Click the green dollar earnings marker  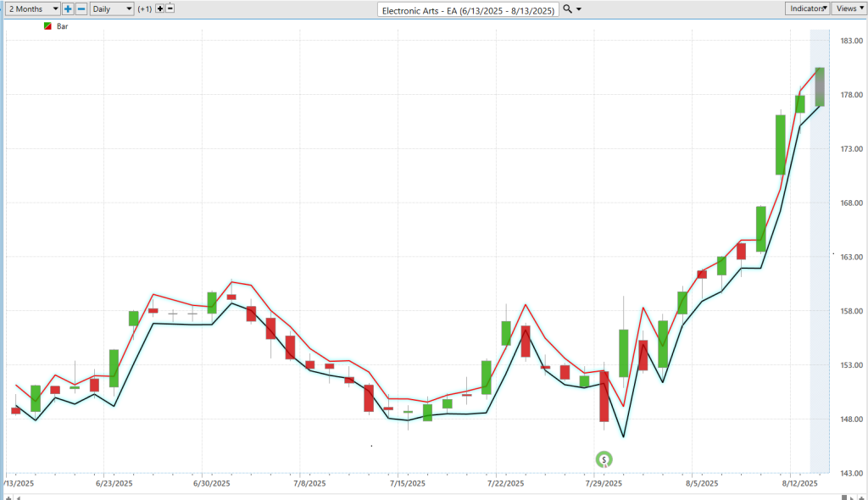(604, 459)
